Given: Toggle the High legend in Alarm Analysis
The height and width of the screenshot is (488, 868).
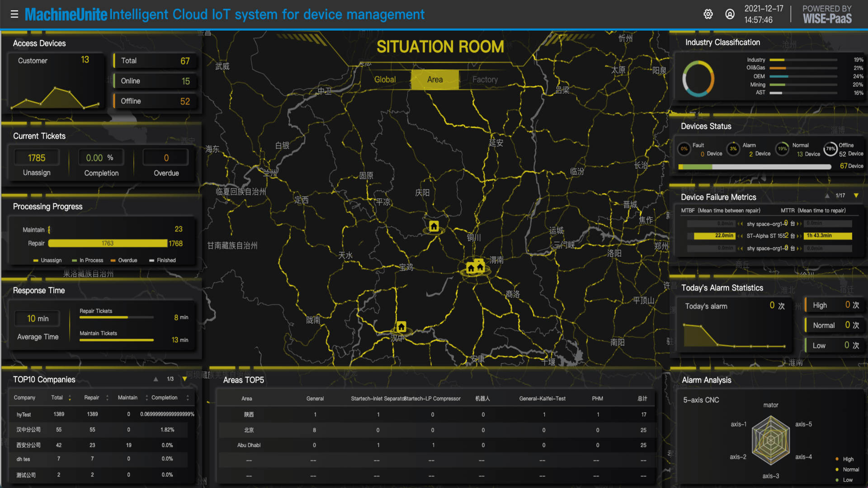Looking at the screenshot, I should (x=845, y=459).
